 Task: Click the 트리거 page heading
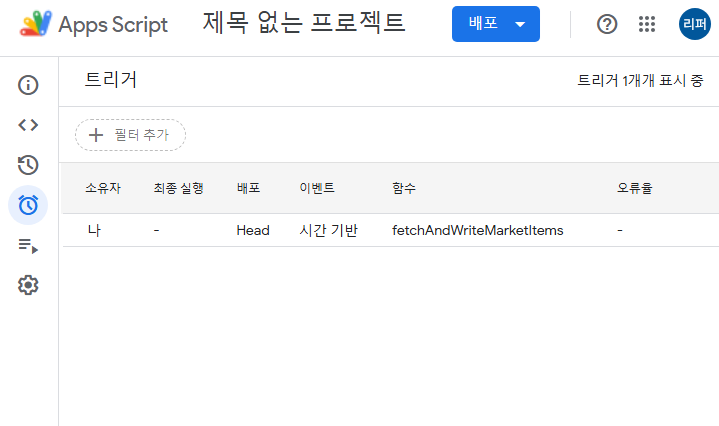tap(111, 80)
